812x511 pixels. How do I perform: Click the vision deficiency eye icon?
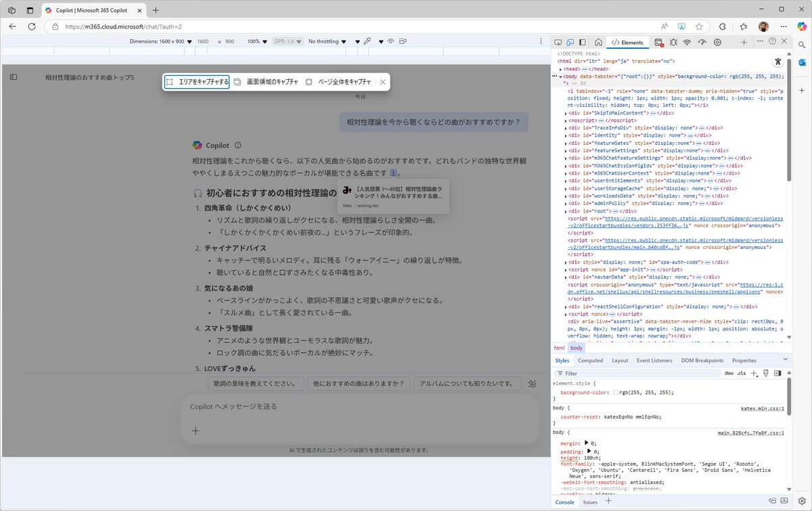coord(390,41)
